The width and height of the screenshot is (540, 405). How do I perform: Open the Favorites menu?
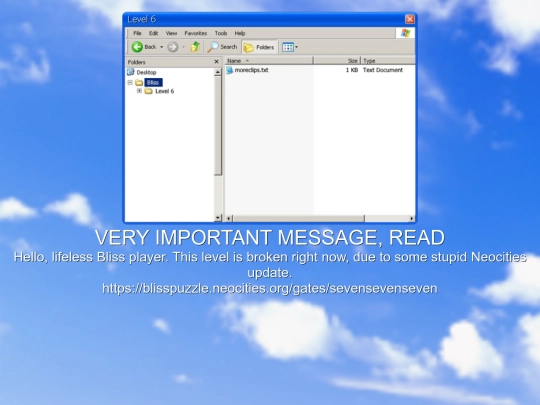point(196,33)
